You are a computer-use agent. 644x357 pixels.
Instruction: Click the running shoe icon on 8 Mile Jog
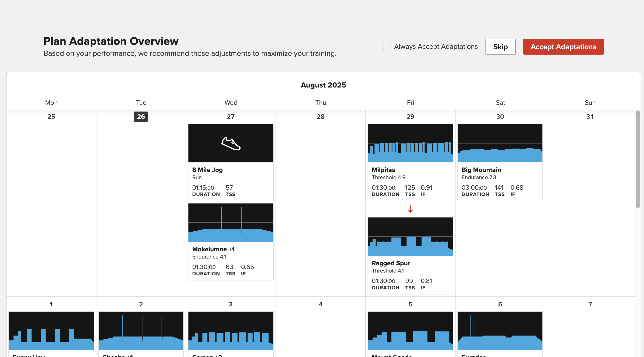coord(230,143)
